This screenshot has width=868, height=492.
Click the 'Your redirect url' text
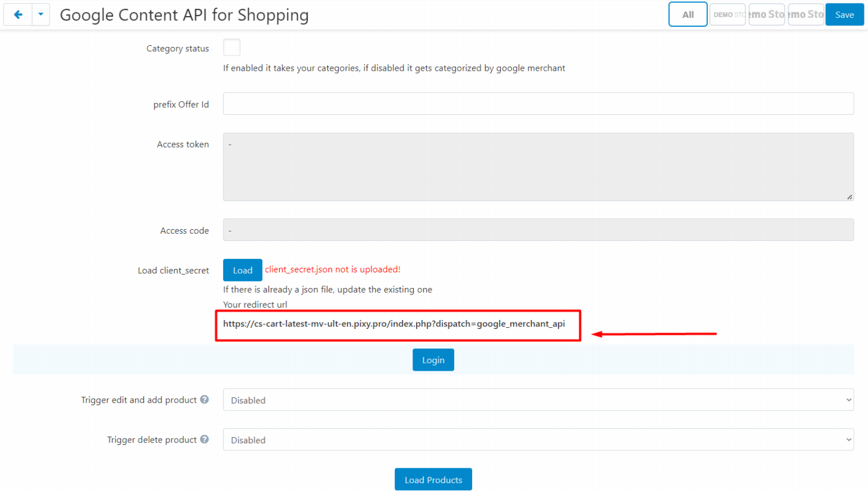pos(255,305)
